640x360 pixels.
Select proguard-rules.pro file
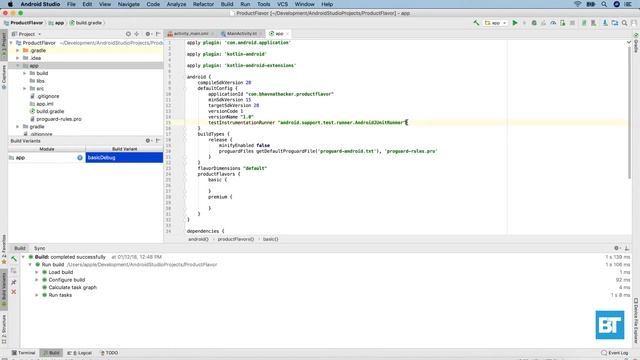coord(59,119)
